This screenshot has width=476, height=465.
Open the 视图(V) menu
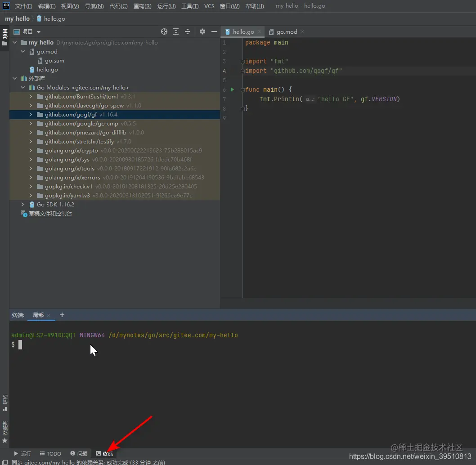click(70, 6)
